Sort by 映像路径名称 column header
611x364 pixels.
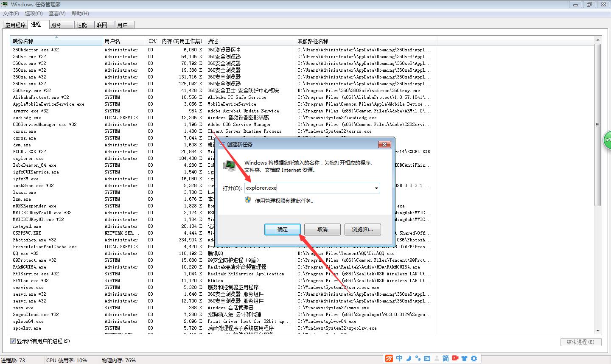click(366, 41)
